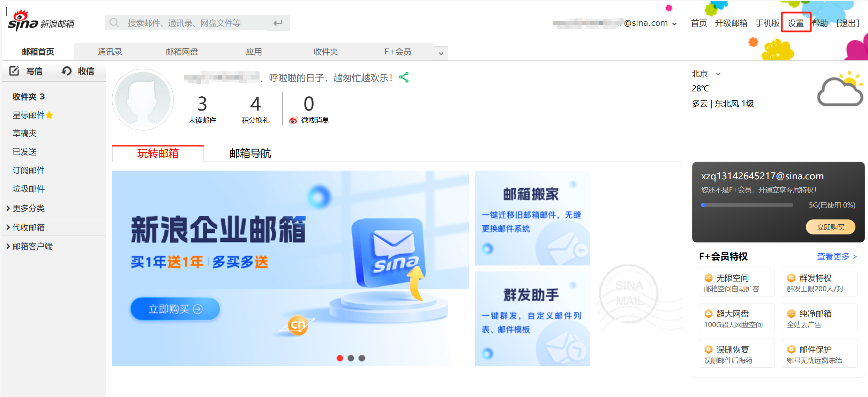Click the default profile avatar

click(x=143, y=100)
